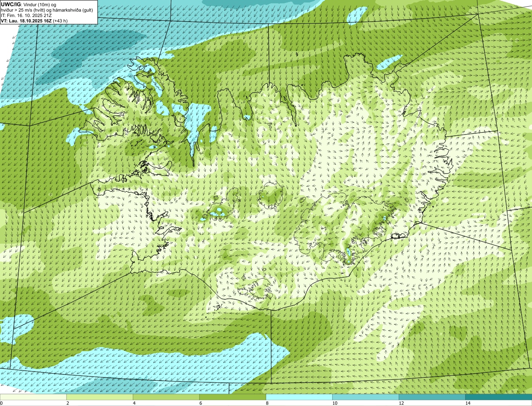Choose the light cyan 8–10 m/s swatch
This screenshot has height=406, width=532.
[299, 397]
